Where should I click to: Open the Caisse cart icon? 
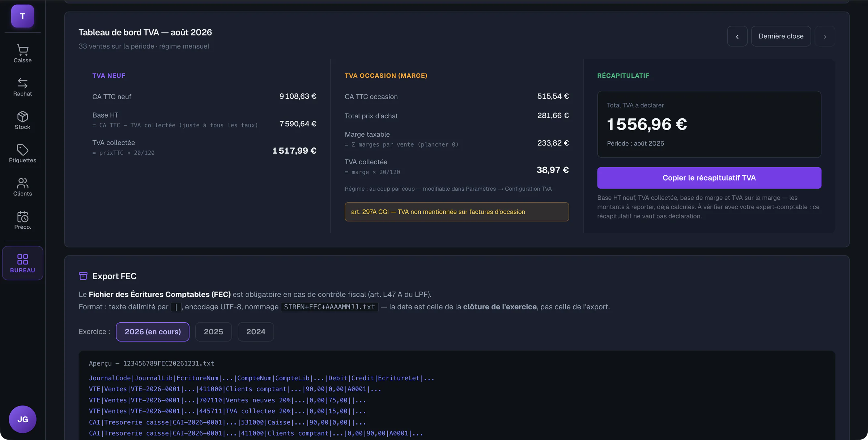point(22,50)
